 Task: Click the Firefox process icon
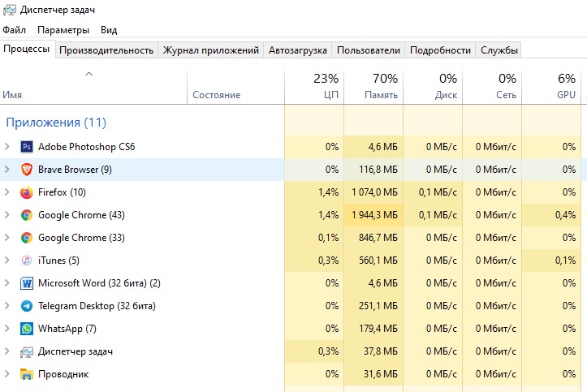point(27,192)
